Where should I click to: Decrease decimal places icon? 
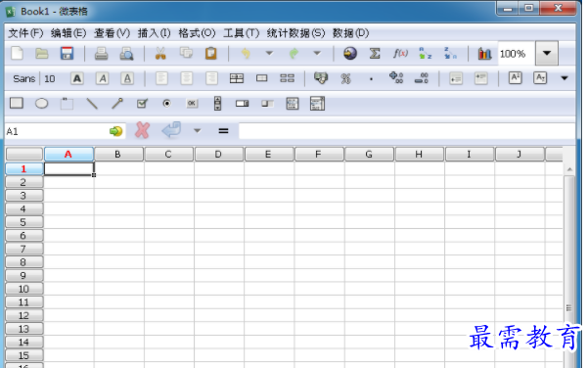pos(422,78)
